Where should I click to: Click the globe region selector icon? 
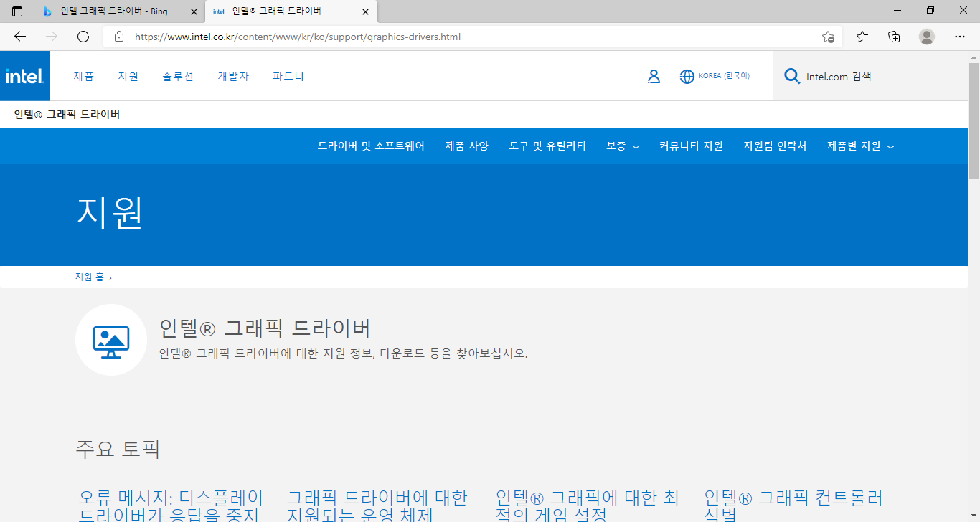[x=687, y=76]
